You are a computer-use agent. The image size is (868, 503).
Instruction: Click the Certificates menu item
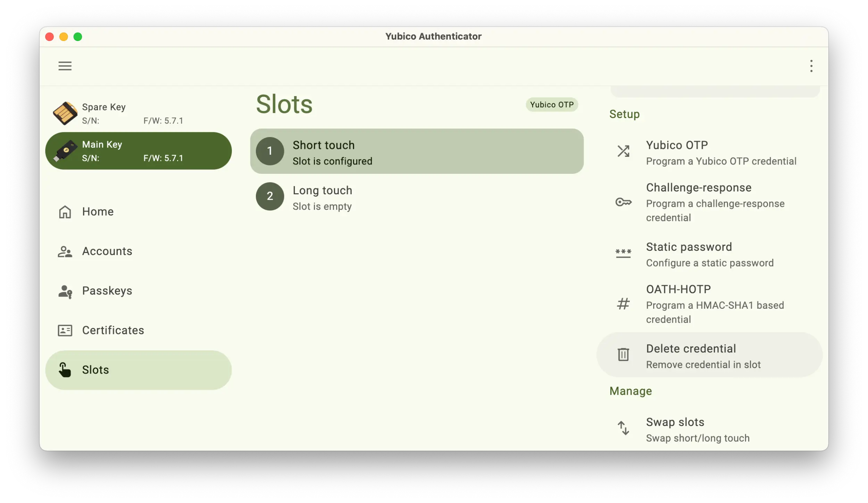click(x=113, y=330)
